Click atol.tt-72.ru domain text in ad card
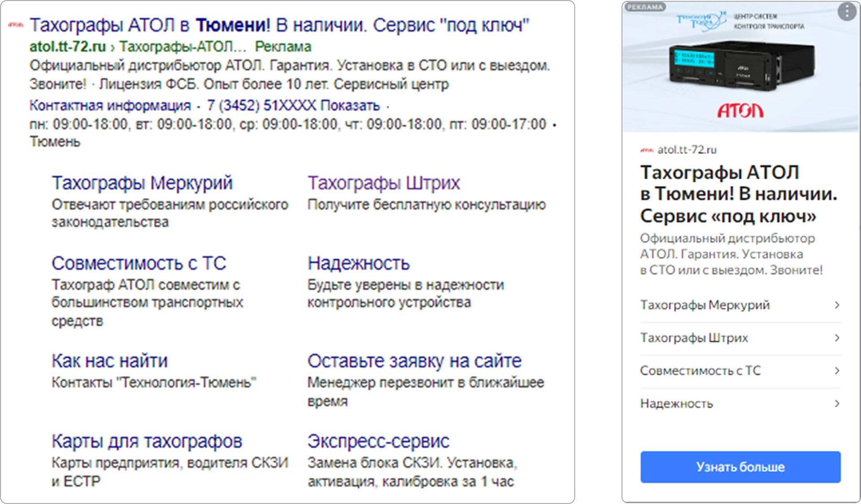The width and height of the screenshot is (861, 504). point(687,150)
